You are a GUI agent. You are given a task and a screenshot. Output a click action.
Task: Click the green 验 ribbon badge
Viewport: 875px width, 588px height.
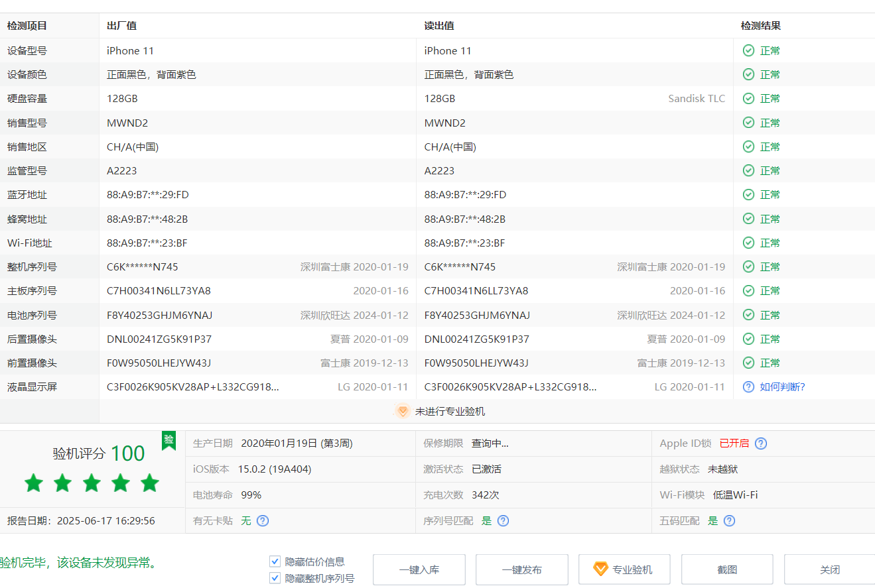169,440
